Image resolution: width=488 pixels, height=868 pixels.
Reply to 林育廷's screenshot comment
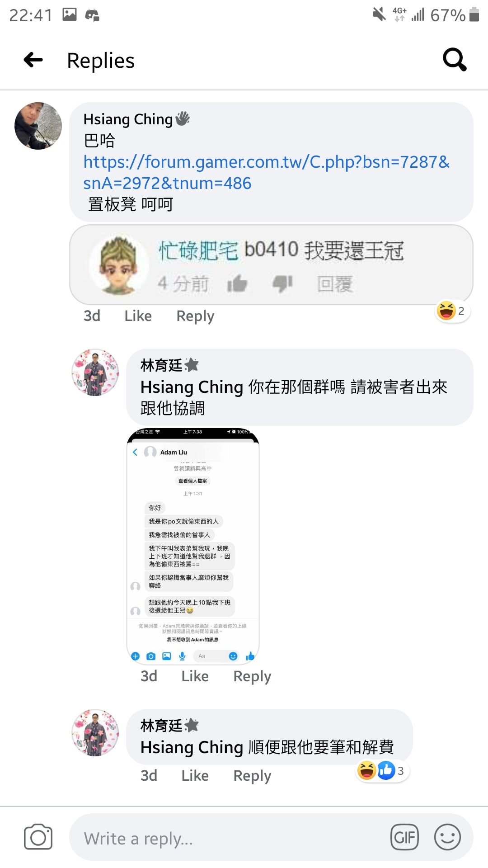252,676
